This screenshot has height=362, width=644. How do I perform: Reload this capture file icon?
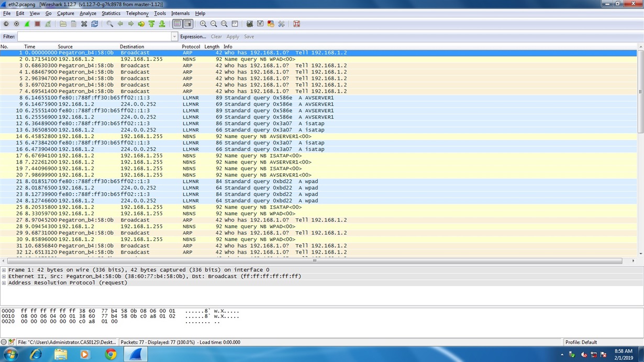95,24
